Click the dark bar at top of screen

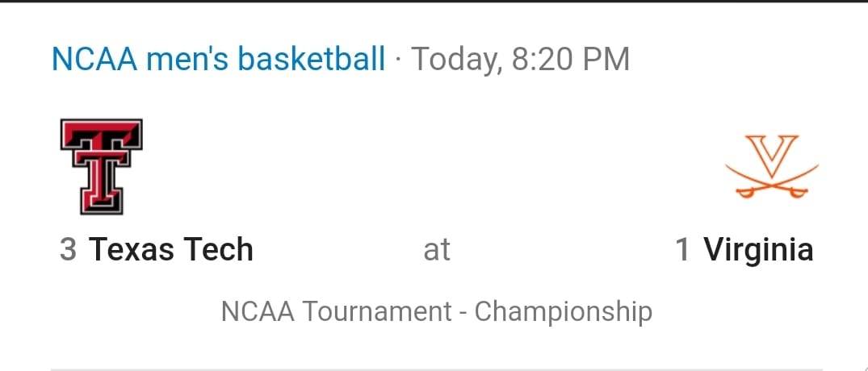click(434, 1)
